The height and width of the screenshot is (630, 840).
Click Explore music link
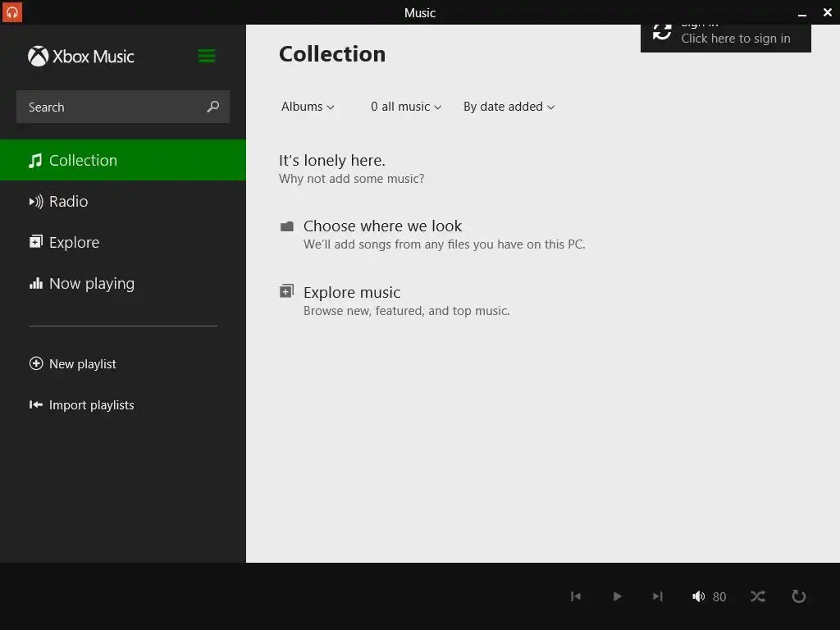[352, 293]
